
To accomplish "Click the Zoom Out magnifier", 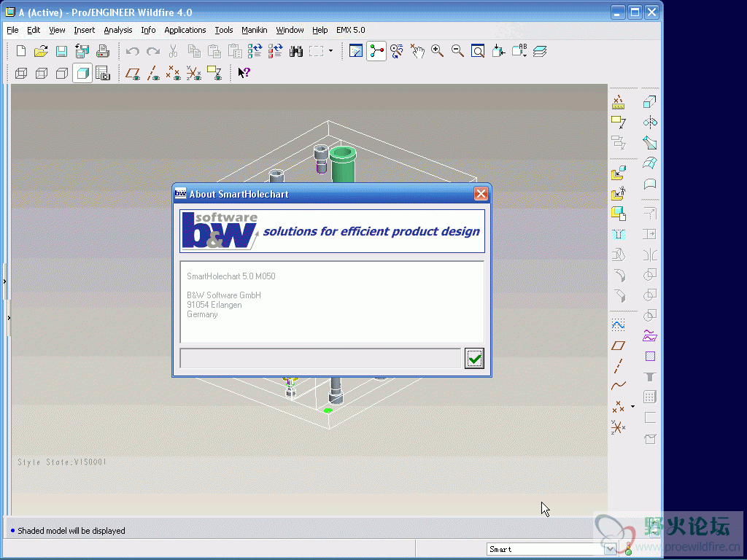I will coord(458,51).
